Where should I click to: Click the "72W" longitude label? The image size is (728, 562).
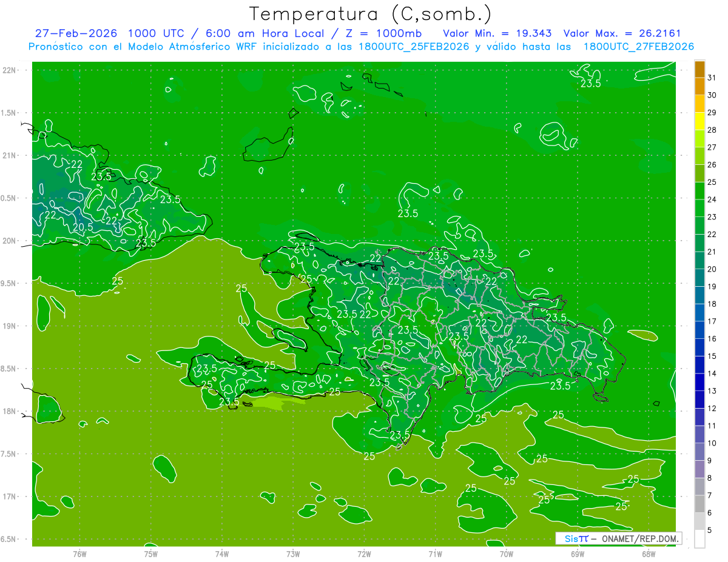tap(364, 554)
